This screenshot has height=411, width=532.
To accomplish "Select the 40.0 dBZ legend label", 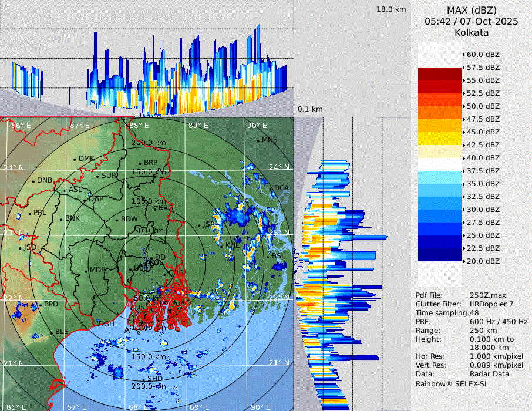I will click(483, 158).
